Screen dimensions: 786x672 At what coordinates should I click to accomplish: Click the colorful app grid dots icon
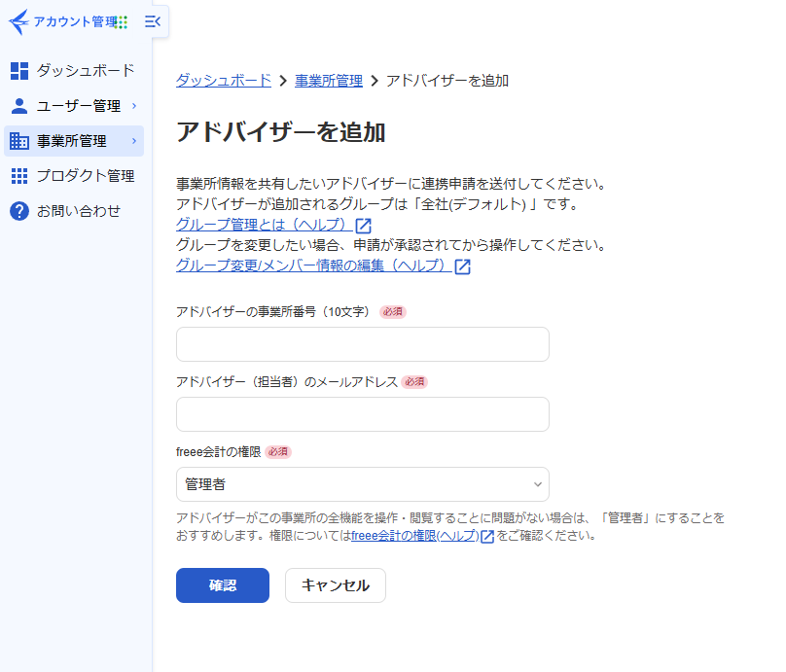coord(123,21)
